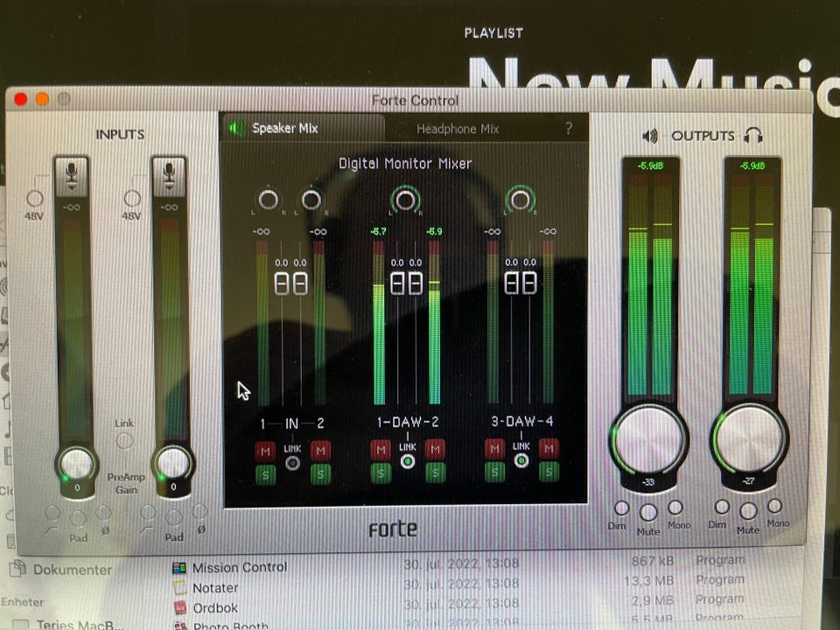This screenshot has height=630, width=840.
Task: Solo the IN 1 mixer channel
Action: (x=265, y=474)
